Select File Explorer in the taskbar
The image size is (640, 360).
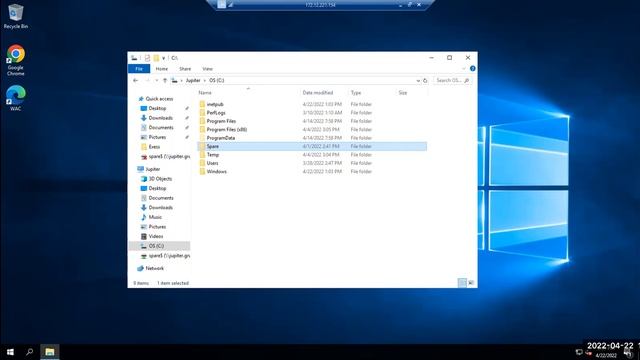tap(50, 352)
